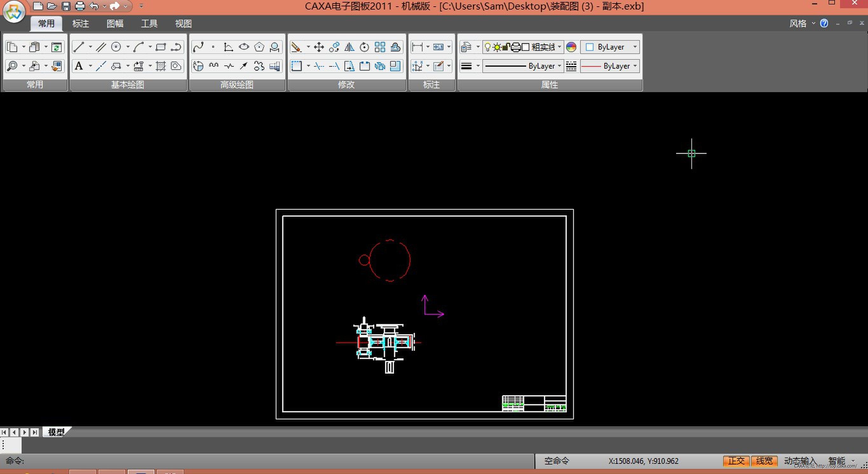This screenshot has height=474, width=868.
Task: Pick the Spline curve tool
Action: 199,47
